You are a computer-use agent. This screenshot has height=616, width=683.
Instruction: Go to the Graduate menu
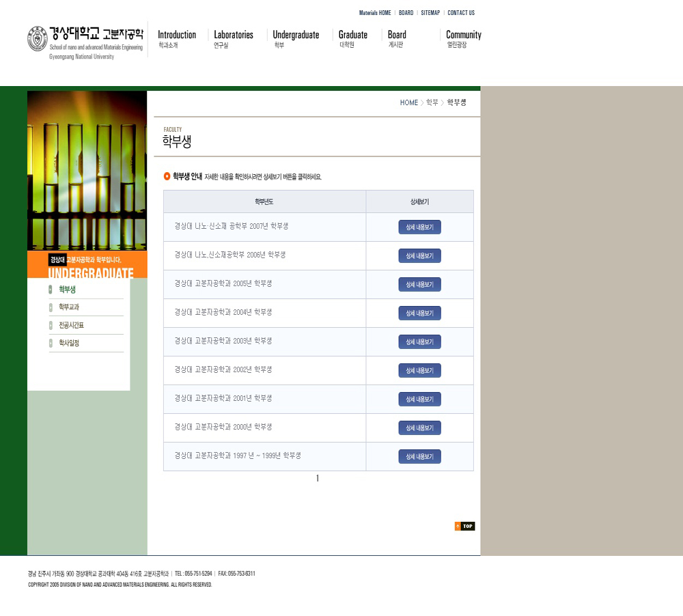pyautogui.click(x=352, y=35)
